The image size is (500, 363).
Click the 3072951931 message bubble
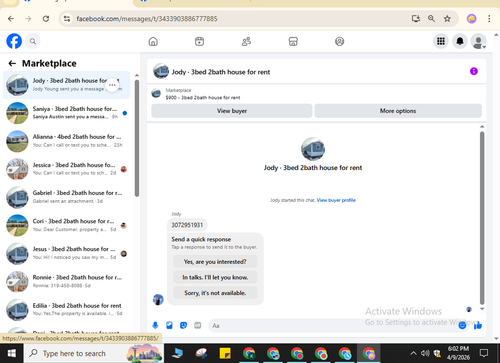187,225
